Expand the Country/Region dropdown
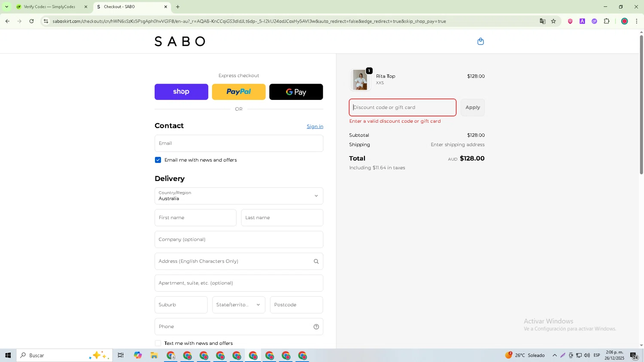The height and width of the screenshot is (362, 644). (x=239, y=196)
